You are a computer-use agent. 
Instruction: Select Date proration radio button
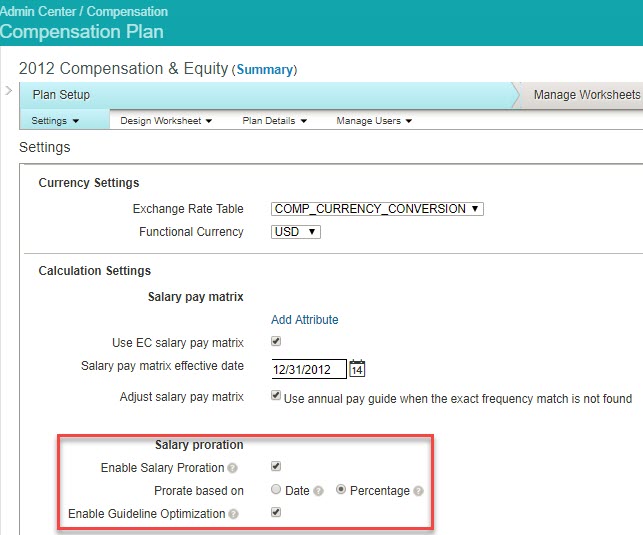[x=276, y=489]
